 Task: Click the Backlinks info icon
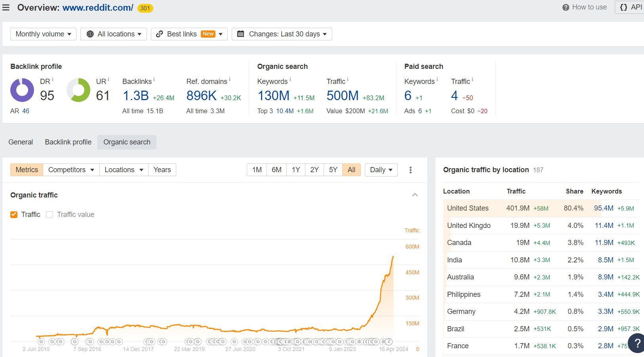click(154, 80)
